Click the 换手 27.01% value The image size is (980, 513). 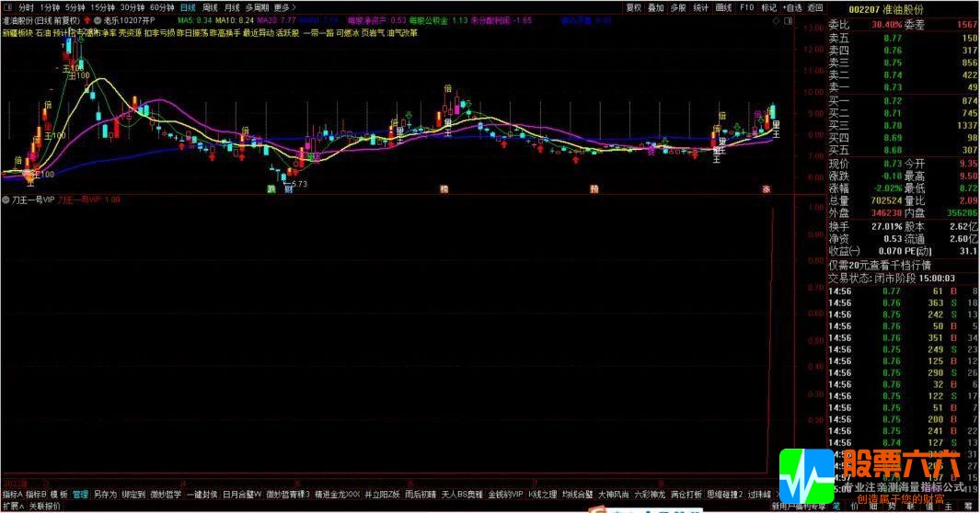(887, 226)
